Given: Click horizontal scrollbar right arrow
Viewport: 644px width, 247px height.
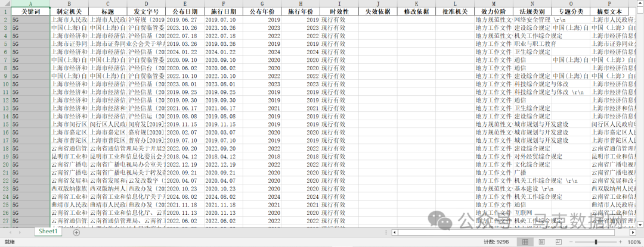Looking at the screenshot, I should tap(633, 232).
